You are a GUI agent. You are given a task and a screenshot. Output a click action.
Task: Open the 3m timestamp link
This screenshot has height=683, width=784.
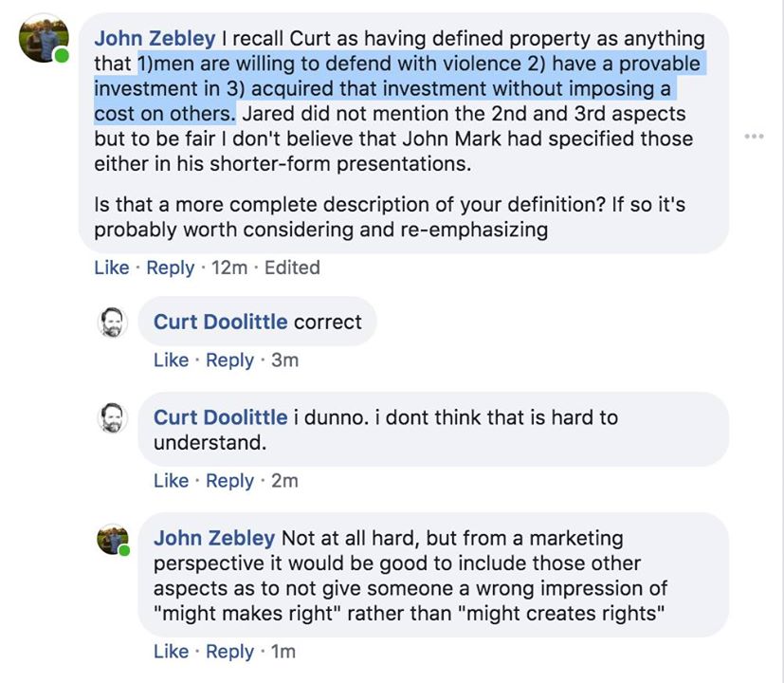tap(284, 360)
